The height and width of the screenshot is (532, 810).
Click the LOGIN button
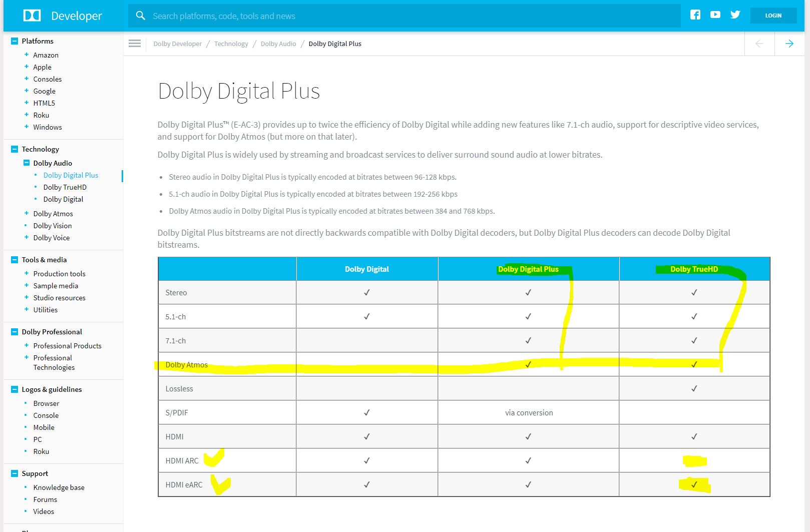773,16
